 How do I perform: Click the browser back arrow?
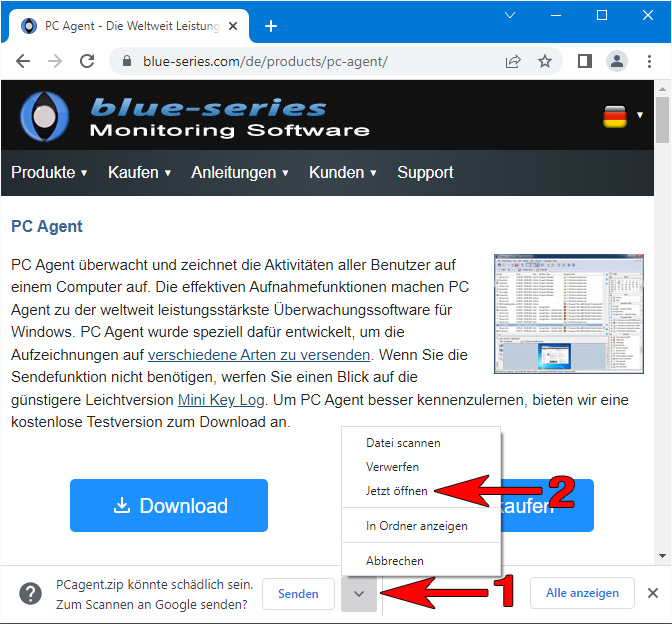pyautogui.click(x=23, y=61)
